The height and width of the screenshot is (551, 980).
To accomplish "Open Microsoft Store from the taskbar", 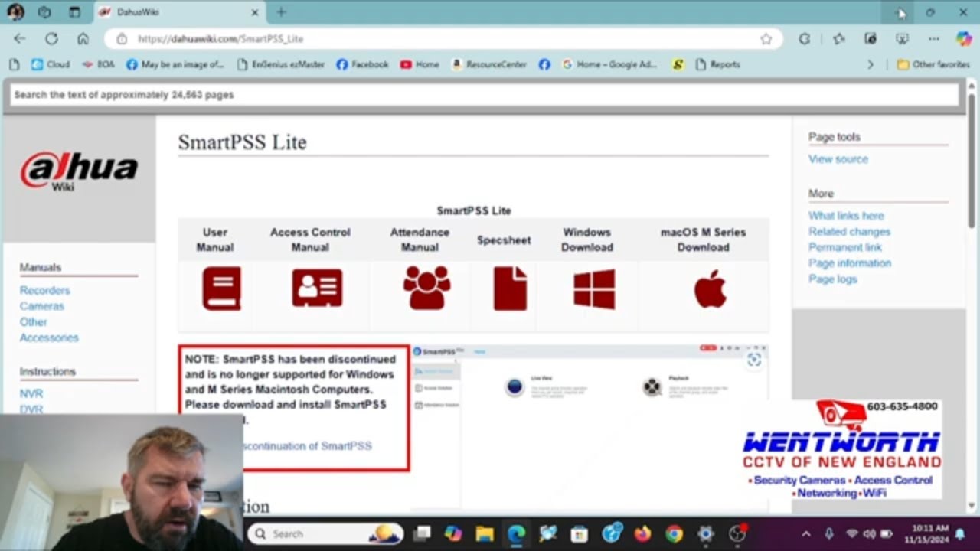I will (579, 533).
